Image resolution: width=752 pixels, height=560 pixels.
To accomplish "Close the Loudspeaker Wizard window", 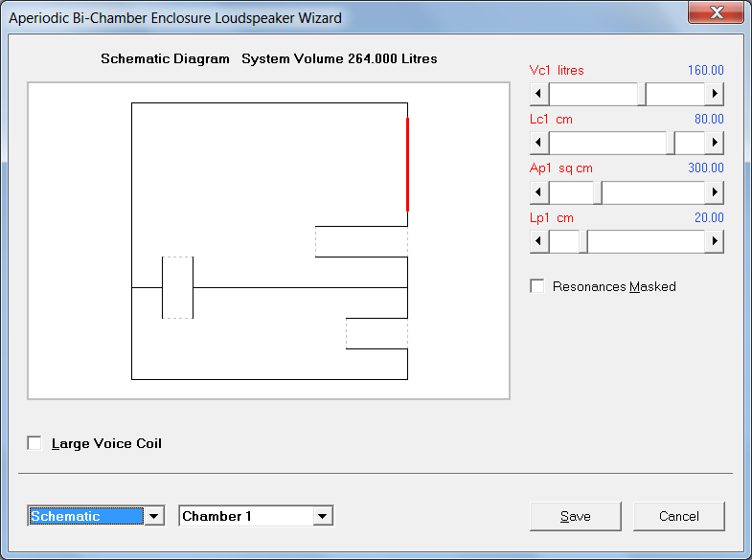I will [717, 12].
